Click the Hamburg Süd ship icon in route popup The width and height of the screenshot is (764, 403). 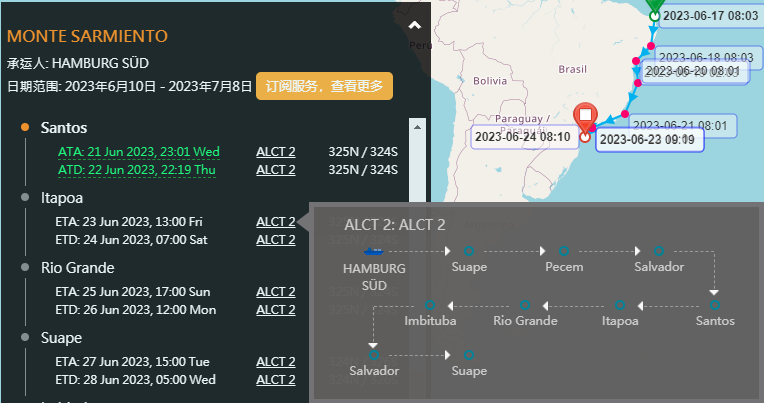coord(374,250)
